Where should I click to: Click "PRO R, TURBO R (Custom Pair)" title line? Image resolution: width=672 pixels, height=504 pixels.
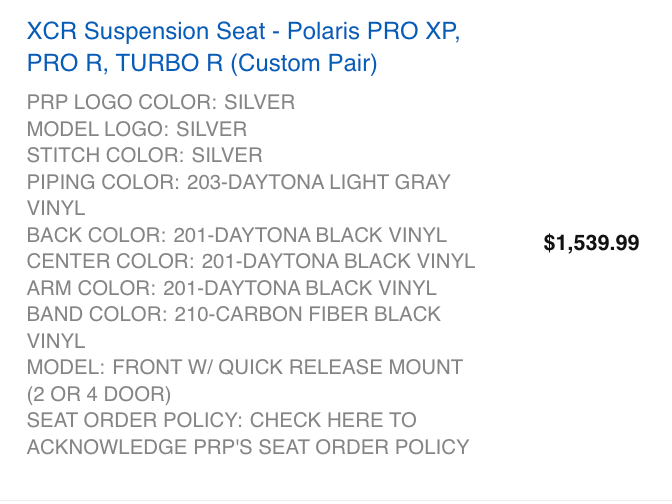[x=202, y=63]
